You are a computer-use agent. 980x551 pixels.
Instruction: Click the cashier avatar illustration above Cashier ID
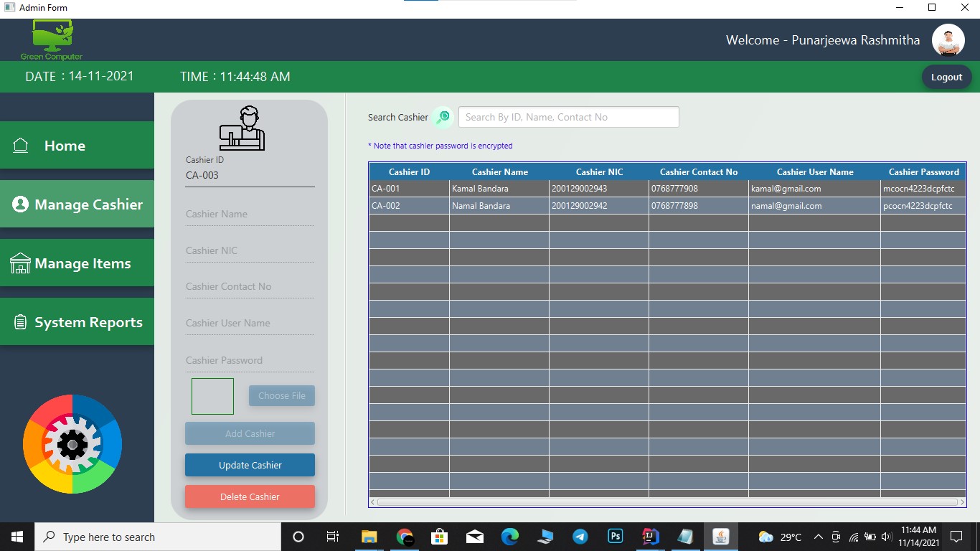pos(242,128)
